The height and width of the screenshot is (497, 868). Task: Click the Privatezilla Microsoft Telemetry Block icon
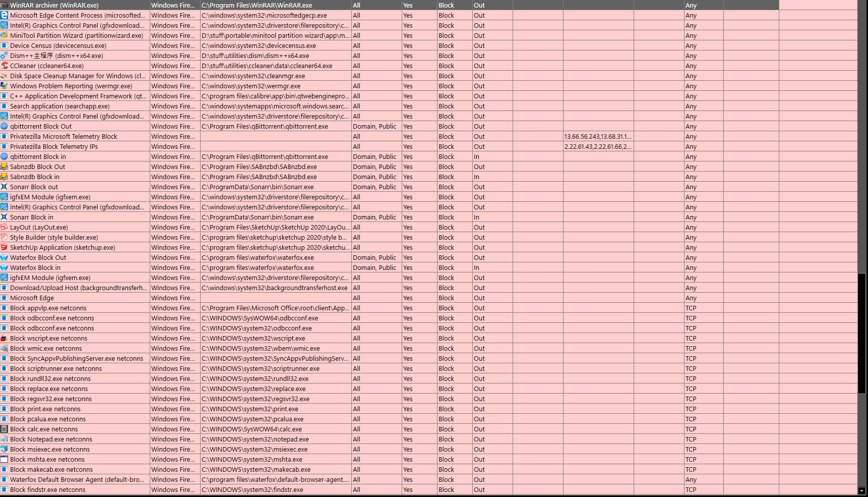[x=4, y=136]
